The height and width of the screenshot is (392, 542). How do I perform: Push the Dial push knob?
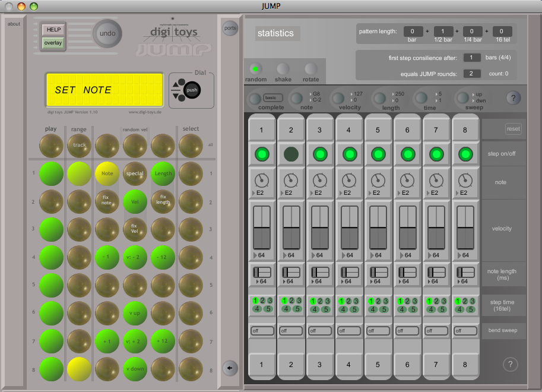(x=192, y=90)
